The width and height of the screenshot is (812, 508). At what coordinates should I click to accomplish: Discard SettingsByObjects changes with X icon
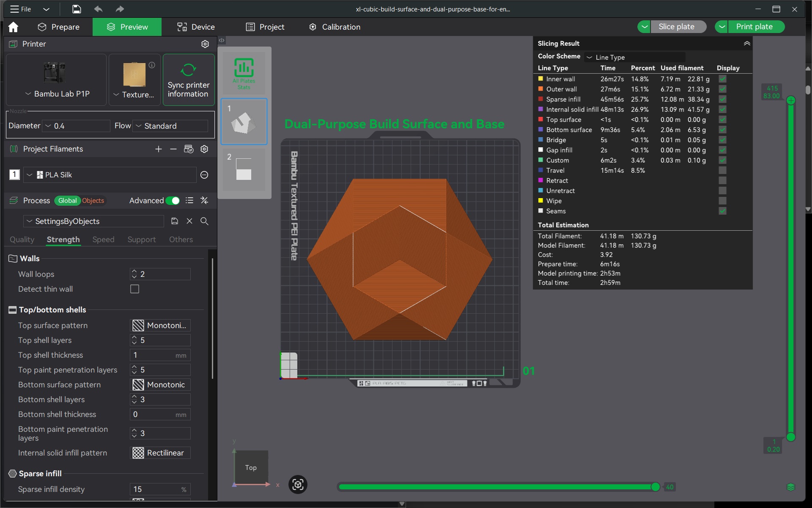[x=189, y=221]
